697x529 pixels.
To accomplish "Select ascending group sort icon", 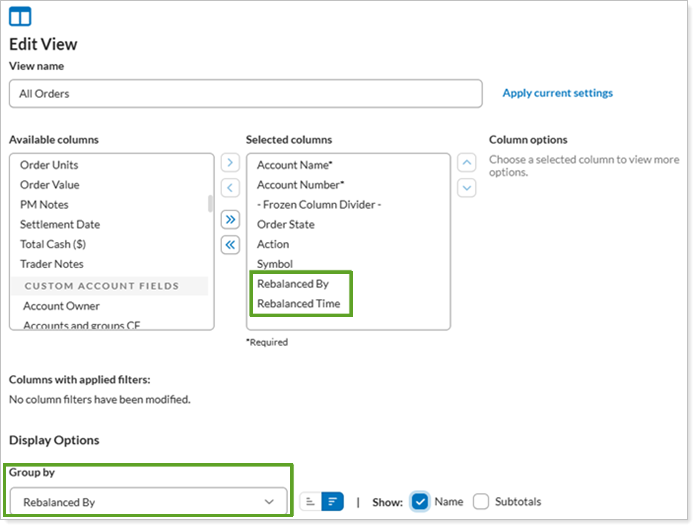I will [311, 502].
